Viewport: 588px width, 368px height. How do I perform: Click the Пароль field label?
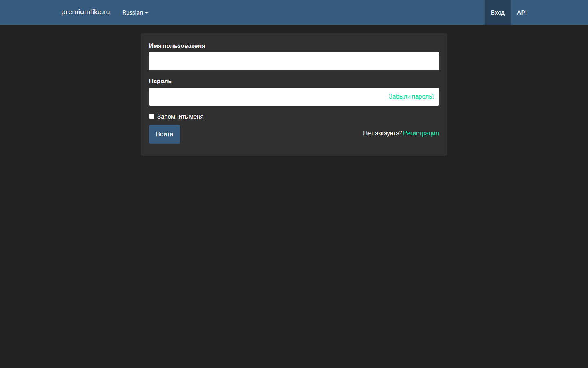click(160, 81)
